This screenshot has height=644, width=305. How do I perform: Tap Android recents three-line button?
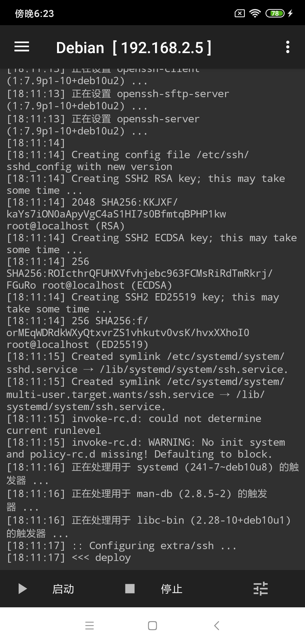pos(90,626)
